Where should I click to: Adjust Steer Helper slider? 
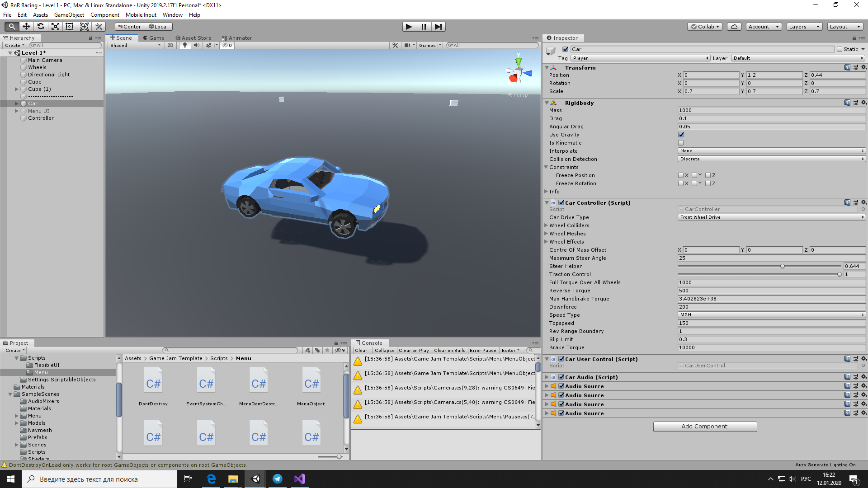tap(783, 266)
